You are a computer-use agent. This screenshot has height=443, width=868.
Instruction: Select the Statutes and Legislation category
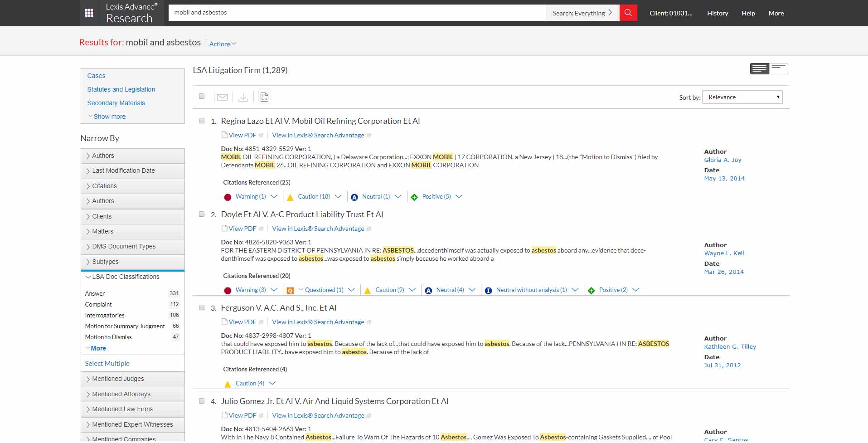click(121, 89)
